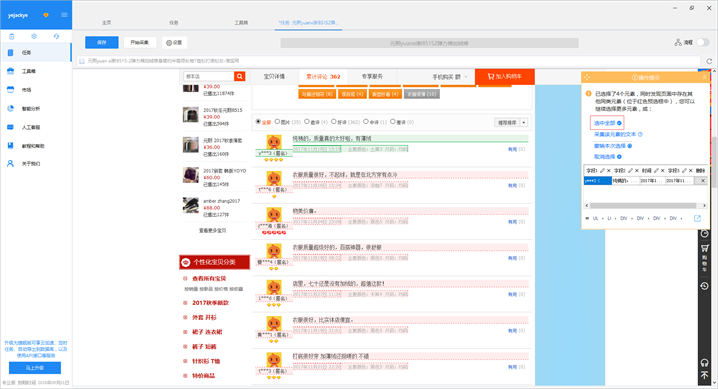Open the 推荐排序 sort dropdown

(x=511, y=122)
